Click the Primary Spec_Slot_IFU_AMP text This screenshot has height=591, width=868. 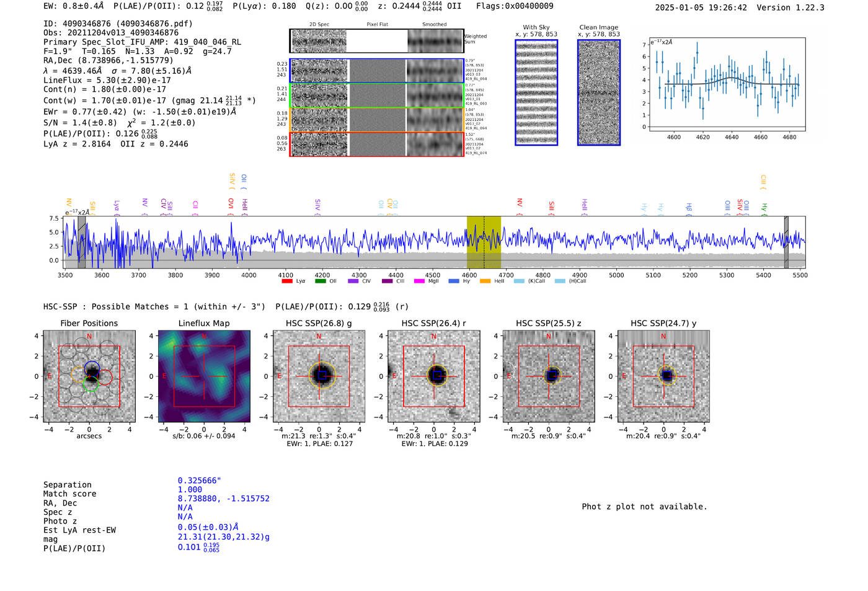[143, 42]
